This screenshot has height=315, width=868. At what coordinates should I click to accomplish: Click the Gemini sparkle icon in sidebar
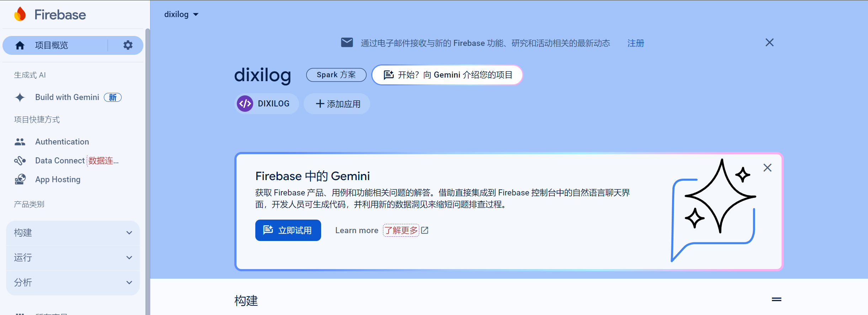(20, 97)
